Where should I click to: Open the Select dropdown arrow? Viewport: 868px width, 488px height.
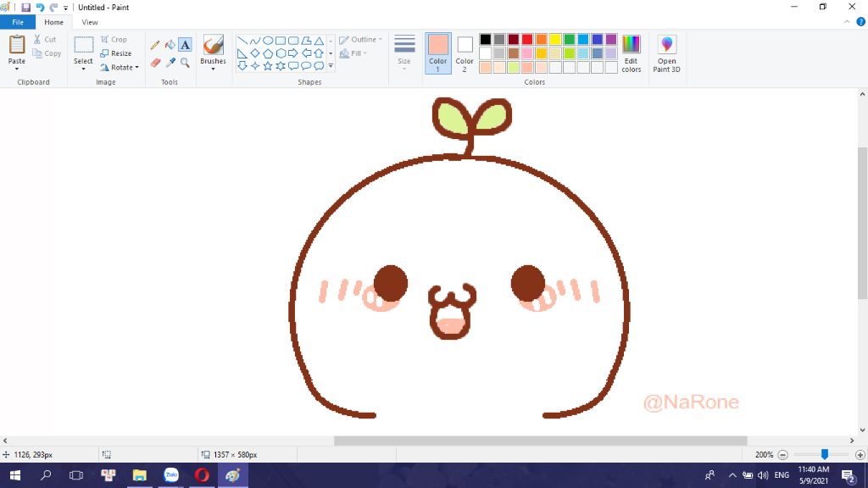click(84, 69)
